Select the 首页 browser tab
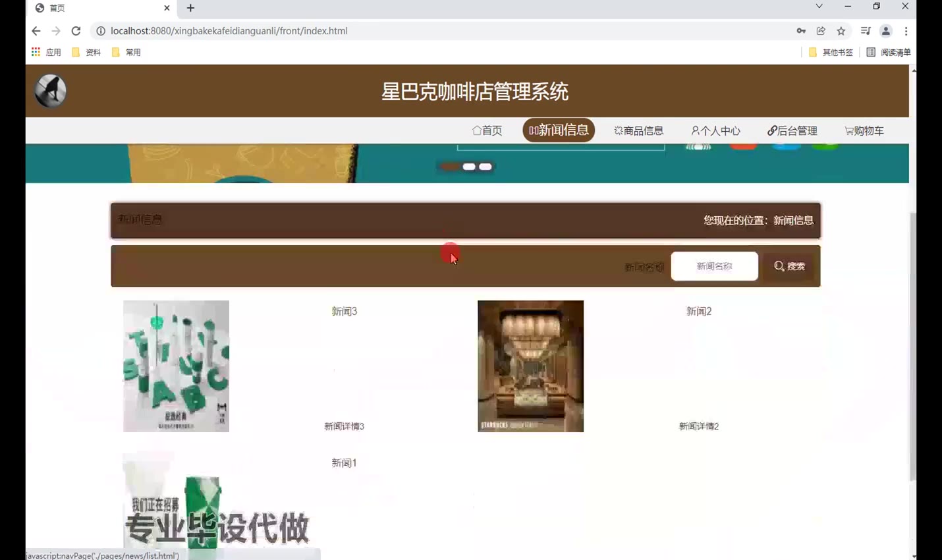942x560 pixels. [102, 8]
